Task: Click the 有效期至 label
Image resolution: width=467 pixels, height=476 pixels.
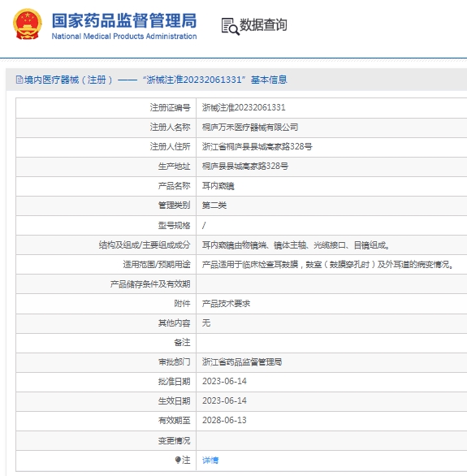Action: coord(174,420)
